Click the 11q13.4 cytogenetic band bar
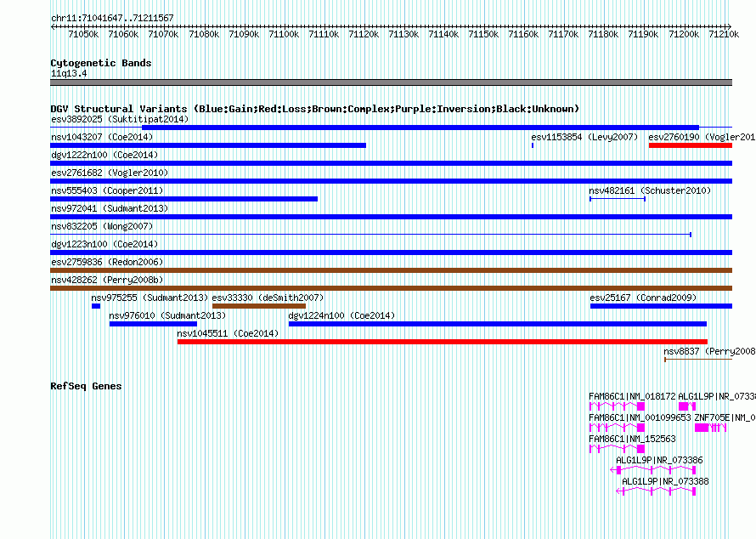 coord(391,82)
